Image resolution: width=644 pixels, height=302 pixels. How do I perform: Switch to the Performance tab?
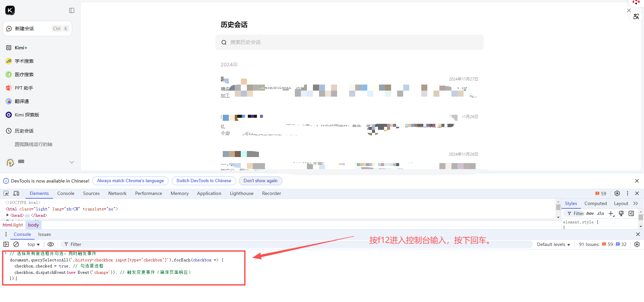tap(149, 194)
